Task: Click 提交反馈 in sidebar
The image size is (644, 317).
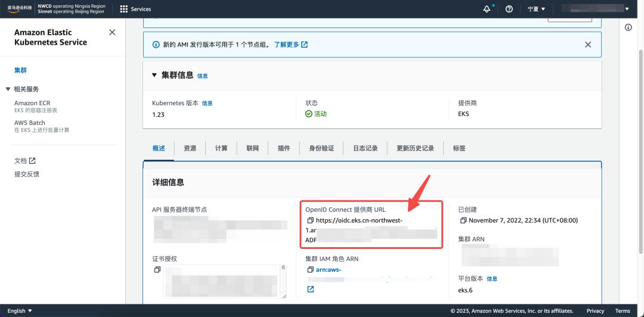Action: pyautogui.click(x=27, y=174)
